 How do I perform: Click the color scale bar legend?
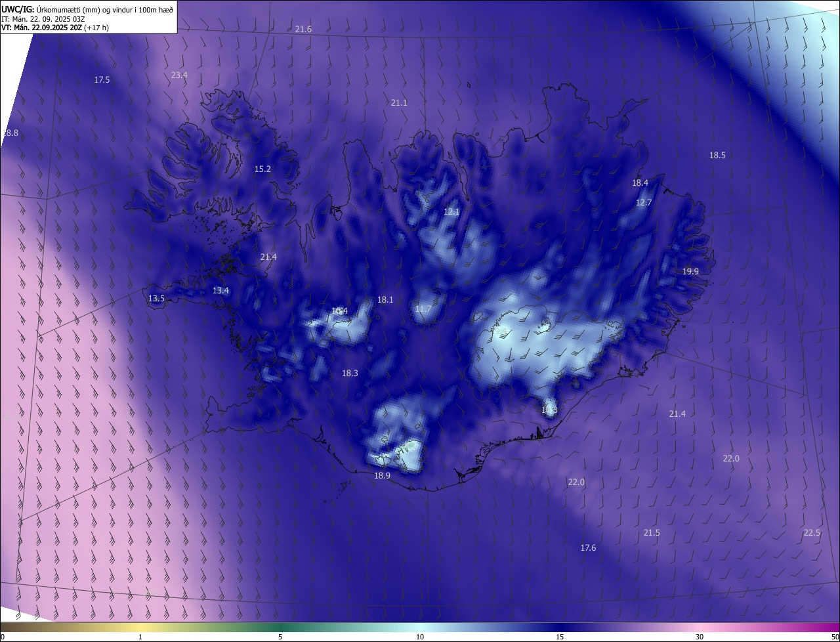(420, 628)
